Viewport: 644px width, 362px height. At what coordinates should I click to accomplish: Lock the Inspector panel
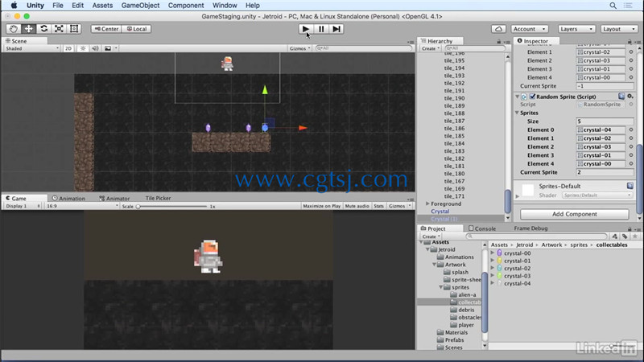(630, 42)
